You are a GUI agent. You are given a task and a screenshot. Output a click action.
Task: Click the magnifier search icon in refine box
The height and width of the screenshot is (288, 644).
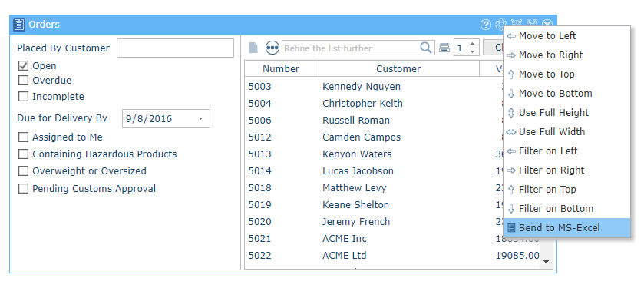426,48
